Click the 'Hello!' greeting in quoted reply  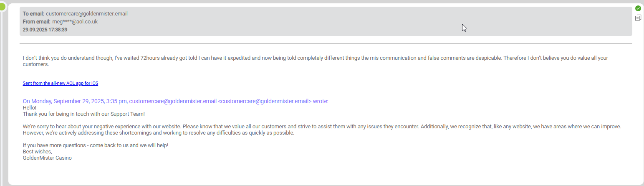tap(30, 107)
